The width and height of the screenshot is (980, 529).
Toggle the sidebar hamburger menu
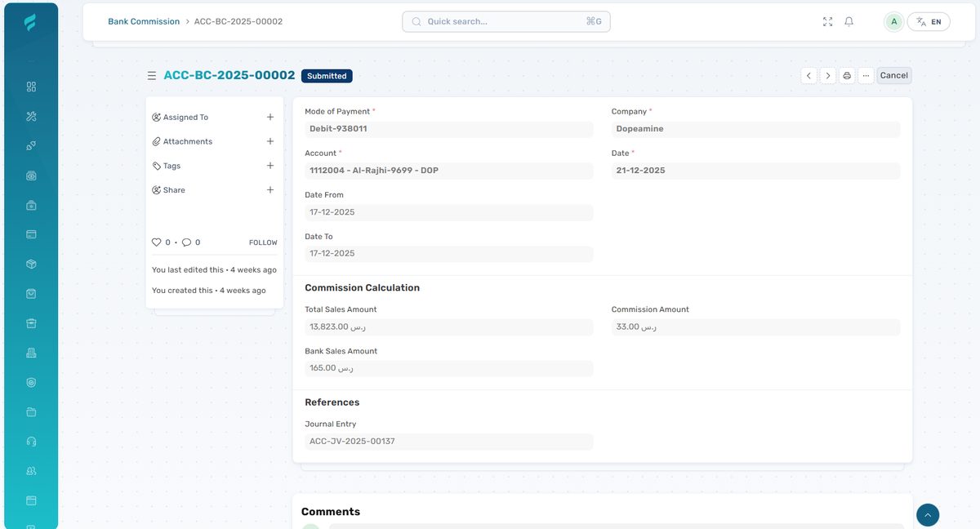[151, 76]
